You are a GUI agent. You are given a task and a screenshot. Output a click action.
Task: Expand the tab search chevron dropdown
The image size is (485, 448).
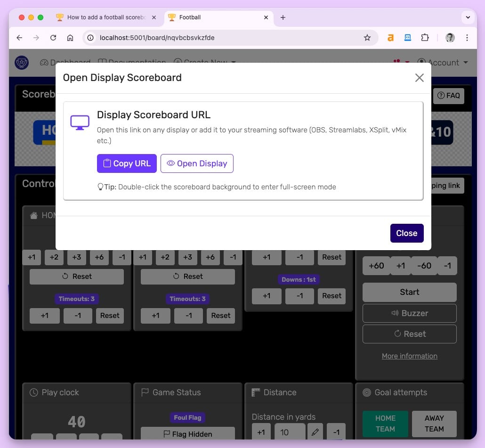468,17
